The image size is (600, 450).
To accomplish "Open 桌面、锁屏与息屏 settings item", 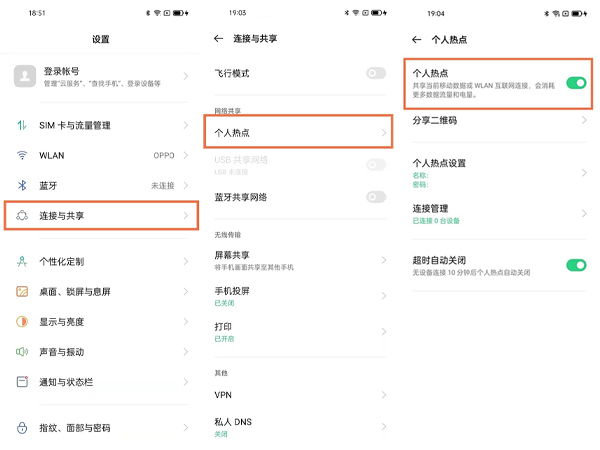I will (100, 292).
